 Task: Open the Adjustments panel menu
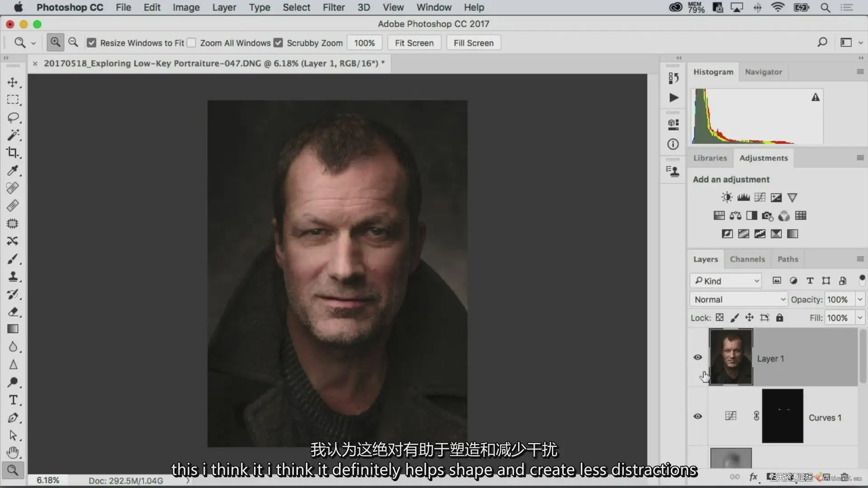click(x=860, y=158)
